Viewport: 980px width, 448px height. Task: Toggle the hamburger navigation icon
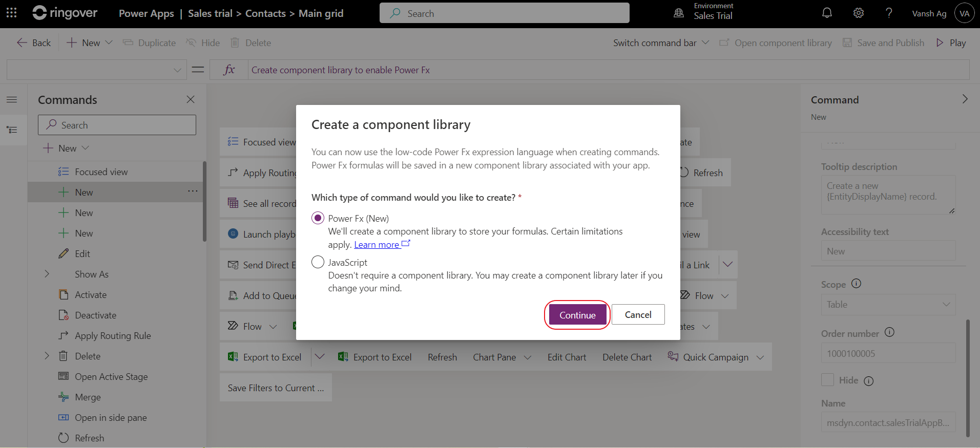coord(12,99)
